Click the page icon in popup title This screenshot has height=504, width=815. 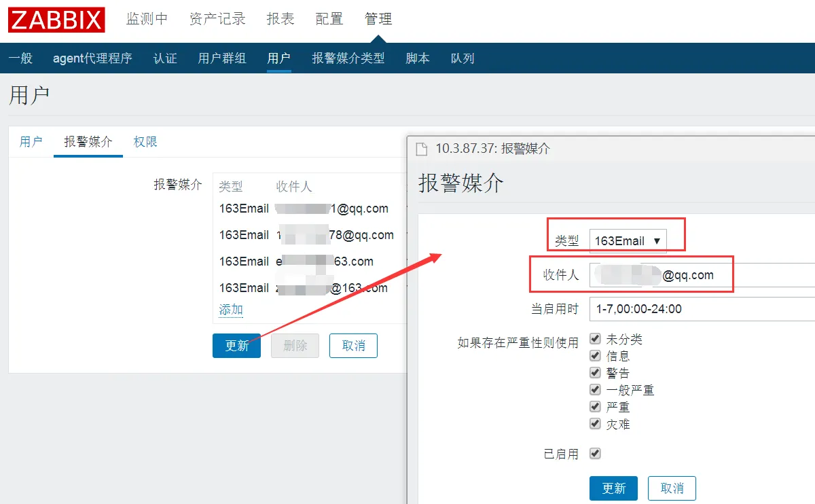422,149
